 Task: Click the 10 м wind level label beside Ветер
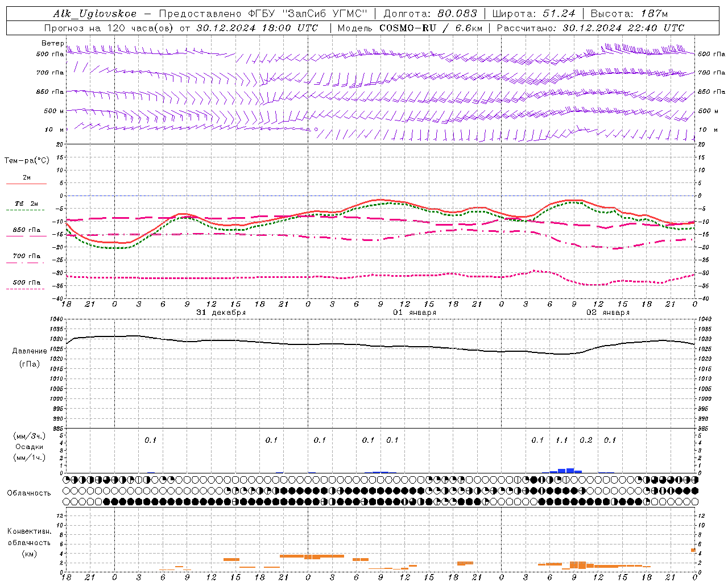click(55, 130)
